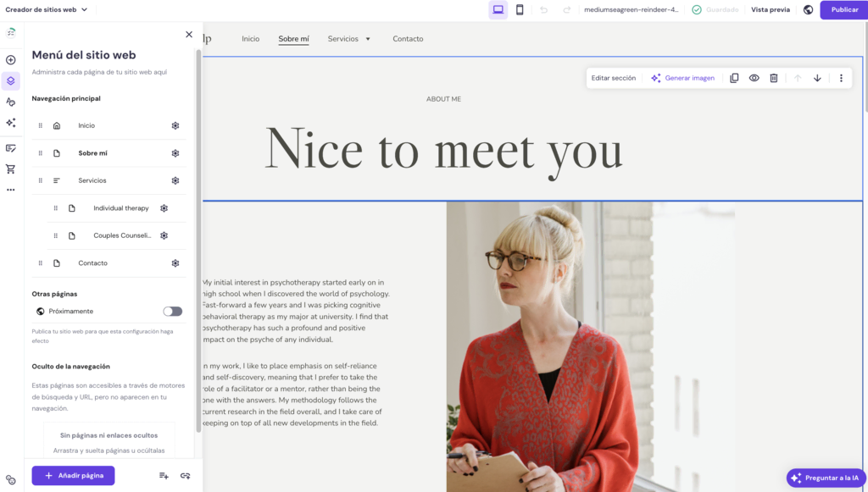The width and height of the screenshot is (868, 492).
Task: Open settings gear for Sobre mí page
Action: 175,153
